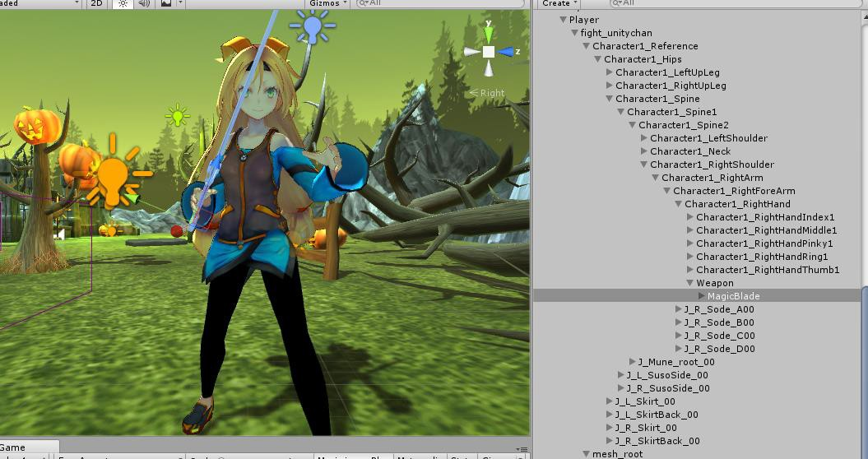The width and height of the screenshot is (868, 459).
Task: Collapse the fight_unitychan node
Action: tap(574, 33)
